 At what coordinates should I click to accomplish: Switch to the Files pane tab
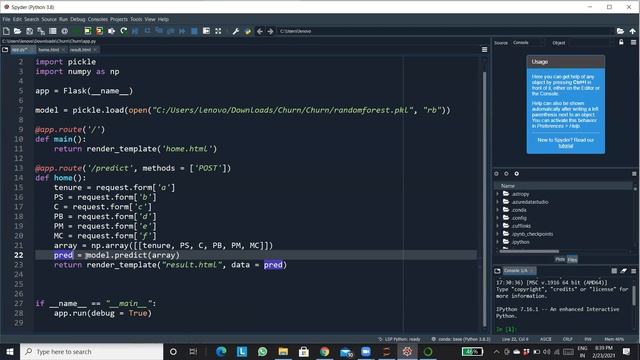pos(572,259)
